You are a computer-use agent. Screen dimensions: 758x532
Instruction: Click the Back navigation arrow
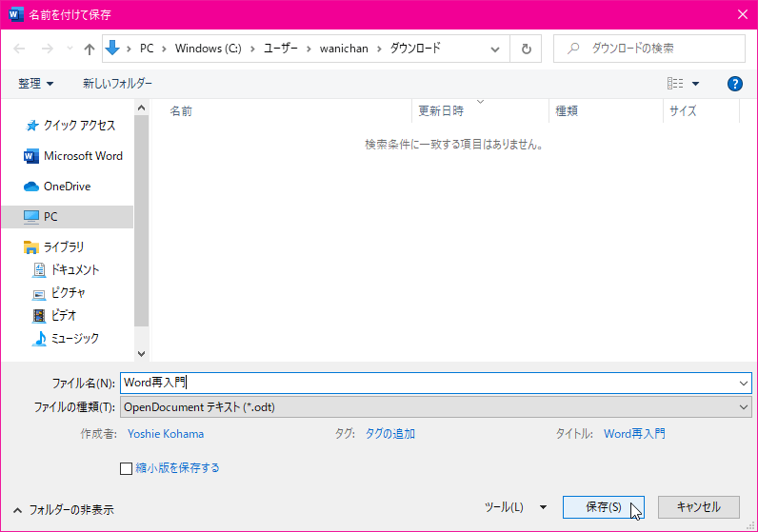click(19, 49)
